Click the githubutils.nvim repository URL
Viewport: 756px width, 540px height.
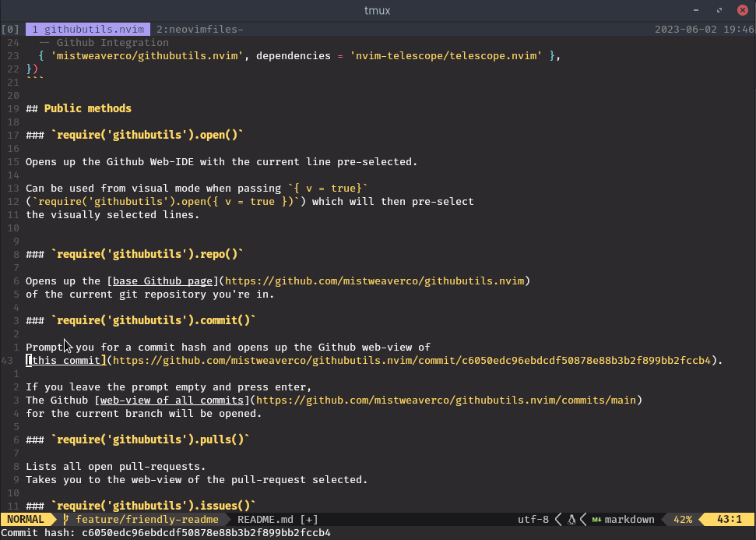(x=374, y=281)
